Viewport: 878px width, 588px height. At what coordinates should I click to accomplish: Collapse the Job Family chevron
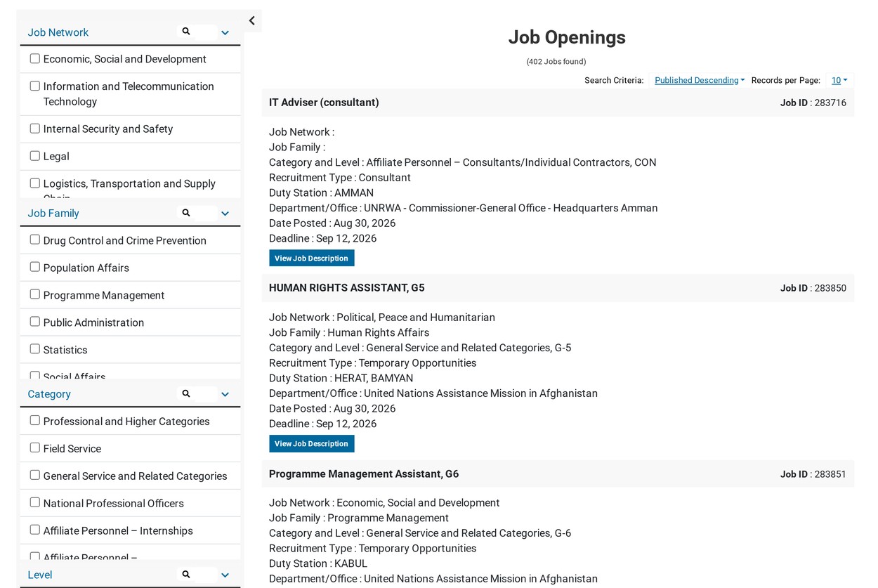225,214
